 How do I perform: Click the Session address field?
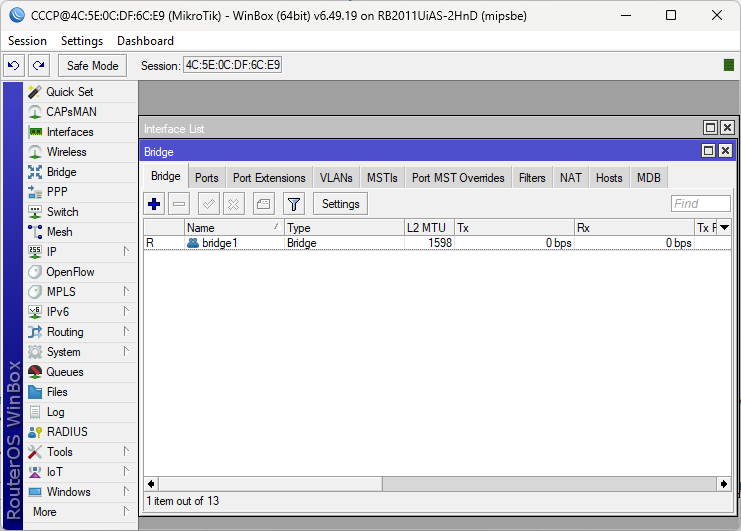[233, 65]
